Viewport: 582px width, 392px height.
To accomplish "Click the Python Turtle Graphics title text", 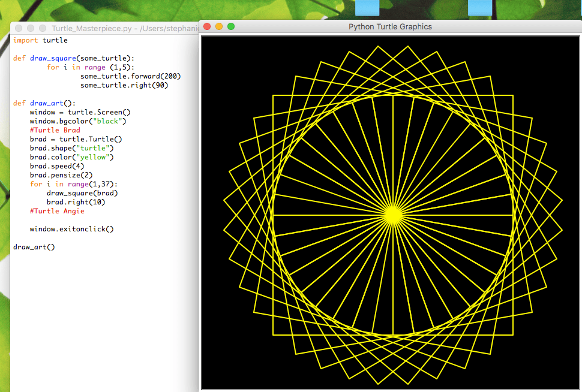I will tap(390, 27).
